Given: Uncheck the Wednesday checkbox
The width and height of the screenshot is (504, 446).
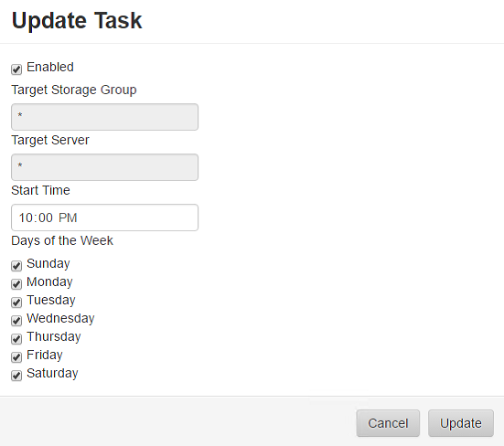Looking at the screenshot, I should click(x=16, y=321).
